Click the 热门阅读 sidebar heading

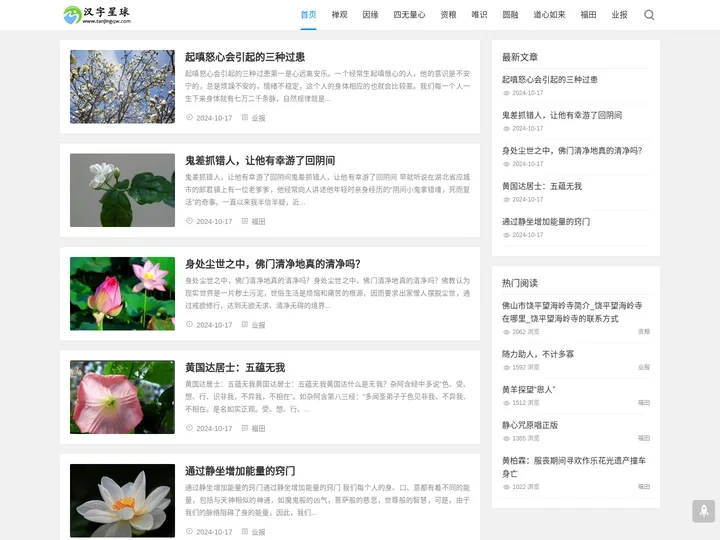click(519, 283)
